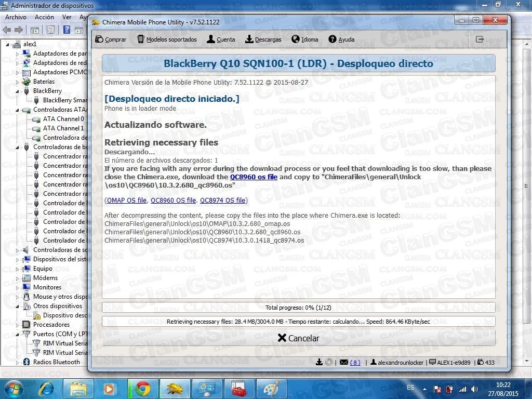Click the ALEX1-e9d89 computer entry
532x399 pixels.
[449, 362]
